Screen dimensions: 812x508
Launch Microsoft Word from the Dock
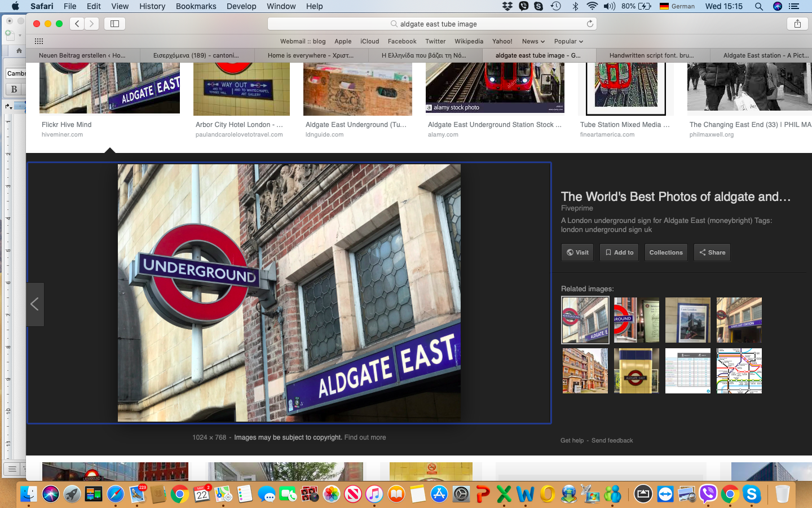526,494
